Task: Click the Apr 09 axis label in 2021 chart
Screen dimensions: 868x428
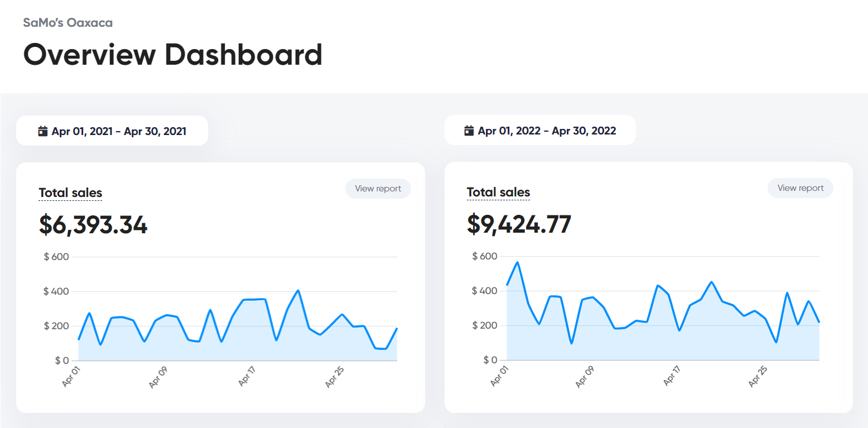Action: click(158, 377)
